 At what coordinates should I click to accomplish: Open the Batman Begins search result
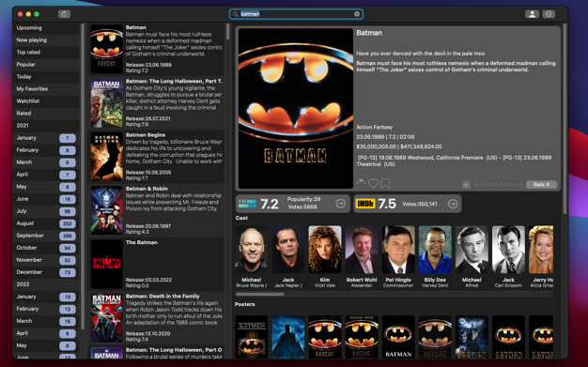[157, 157]
